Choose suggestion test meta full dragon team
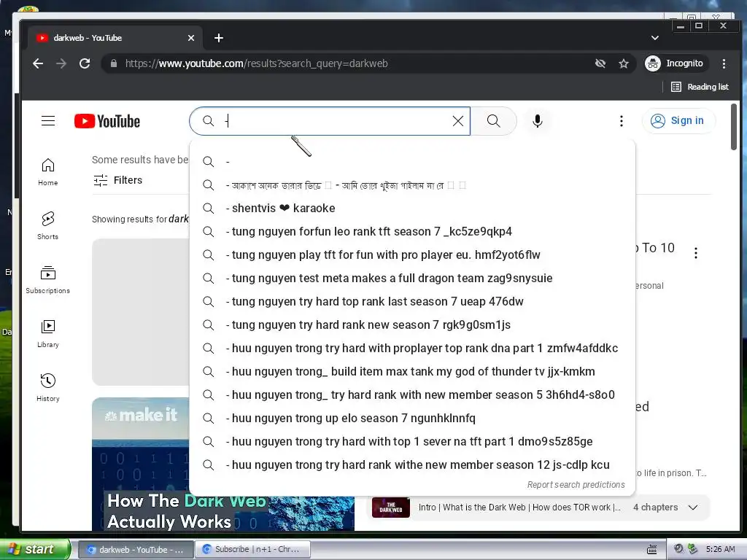 (413, 278)
